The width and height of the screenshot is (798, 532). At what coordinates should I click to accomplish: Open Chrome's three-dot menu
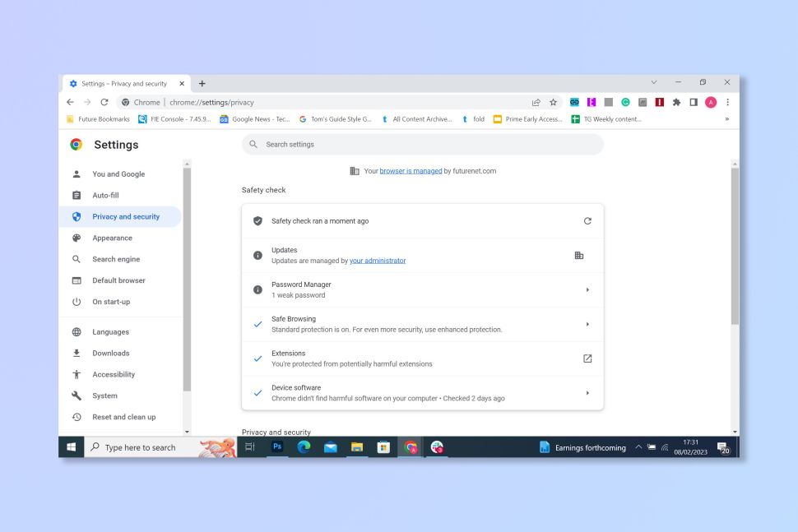tap(728, 102)
